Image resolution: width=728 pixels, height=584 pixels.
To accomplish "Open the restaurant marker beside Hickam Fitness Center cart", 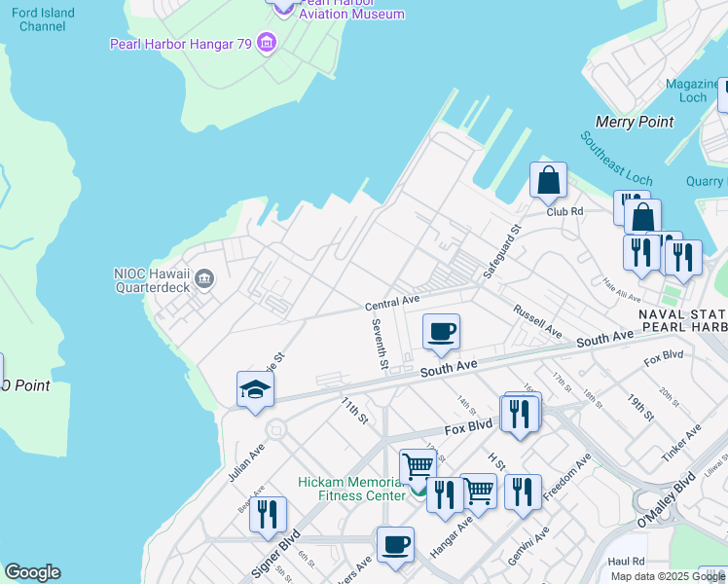I will click(445, 497).
